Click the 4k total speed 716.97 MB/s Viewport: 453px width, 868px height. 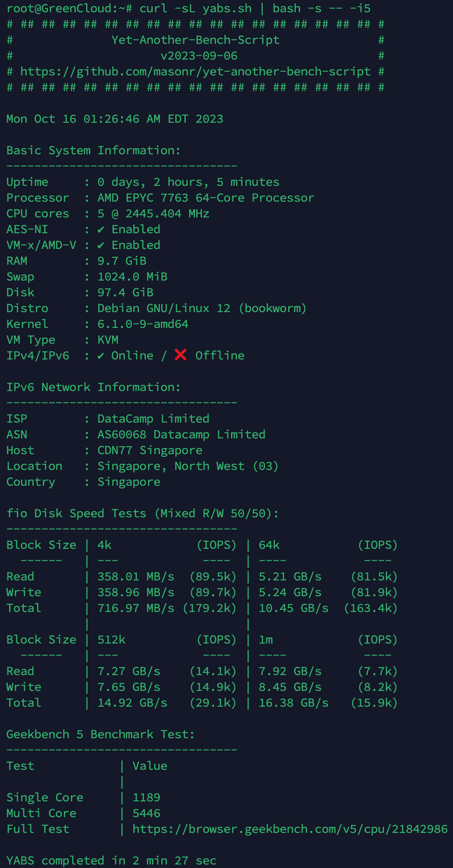point(136,608)
